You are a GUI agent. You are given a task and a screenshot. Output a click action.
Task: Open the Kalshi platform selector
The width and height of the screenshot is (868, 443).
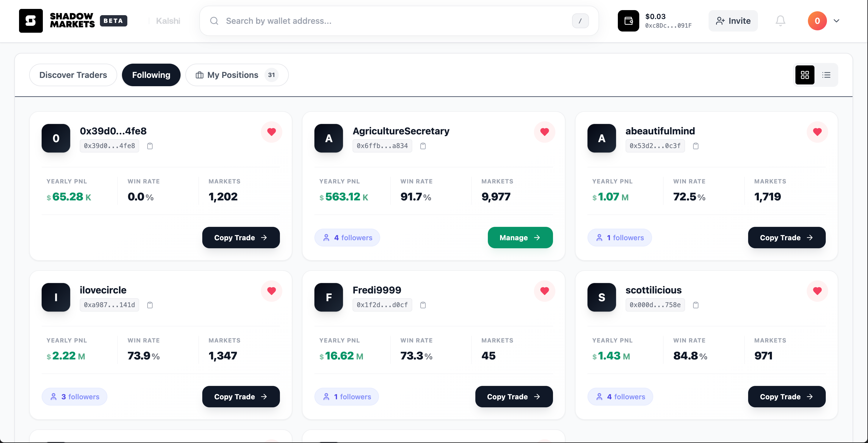[x=168, y=21]
